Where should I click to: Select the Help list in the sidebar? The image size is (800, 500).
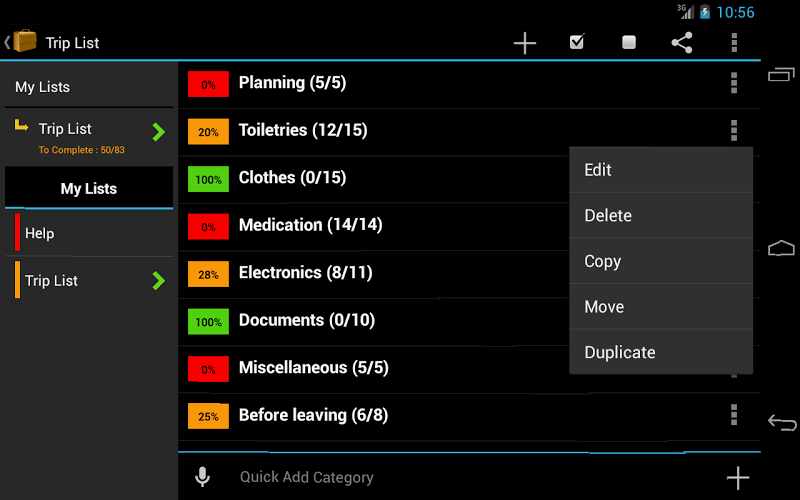coord(89,233)
